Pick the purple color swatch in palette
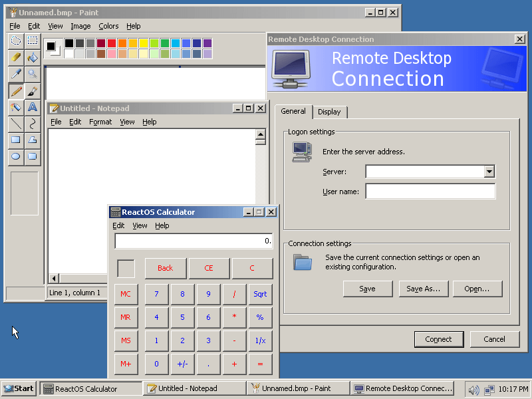This screenshot has width=532, height=399. [x=207, y=43]
